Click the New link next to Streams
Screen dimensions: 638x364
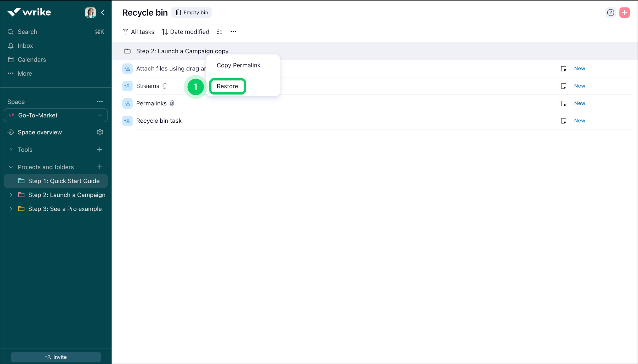point(580,86)
